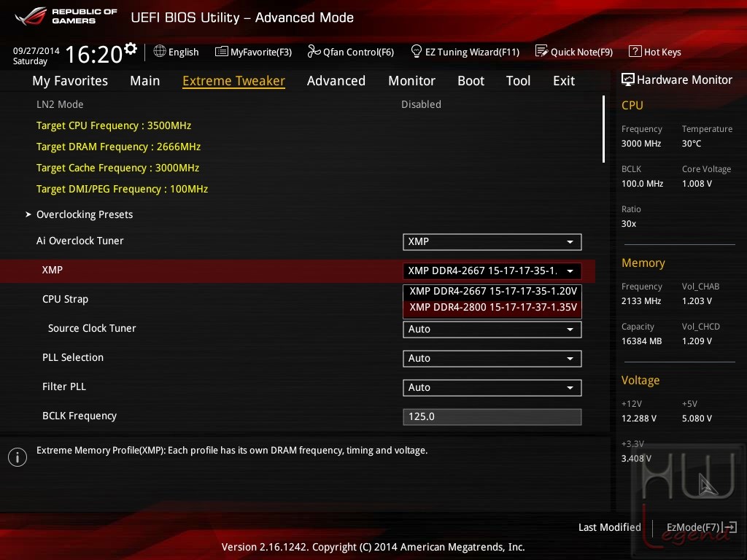Click the English language button
This screenshot has width=747, height=560.
[x=177, y=52]
